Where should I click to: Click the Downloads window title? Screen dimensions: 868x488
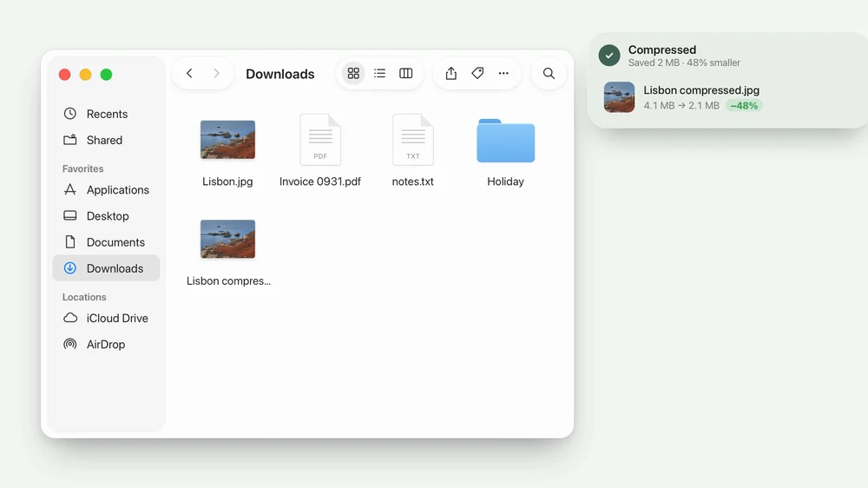tap(280, 74)
